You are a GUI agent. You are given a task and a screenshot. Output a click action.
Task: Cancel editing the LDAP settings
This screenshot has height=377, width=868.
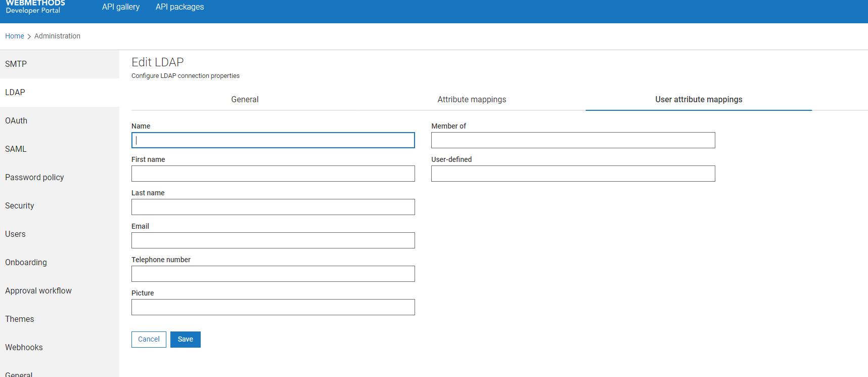[149, 340]
